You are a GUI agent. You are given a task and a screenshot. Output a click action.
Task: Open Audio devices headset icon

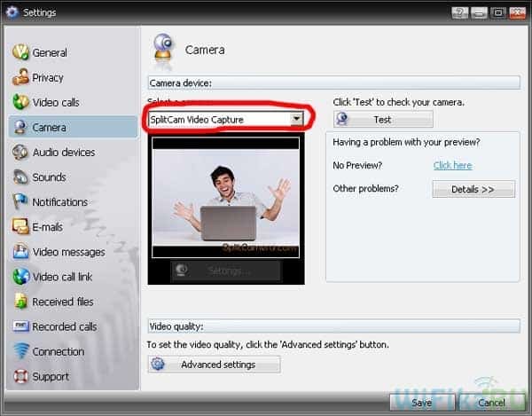(20, 152)
